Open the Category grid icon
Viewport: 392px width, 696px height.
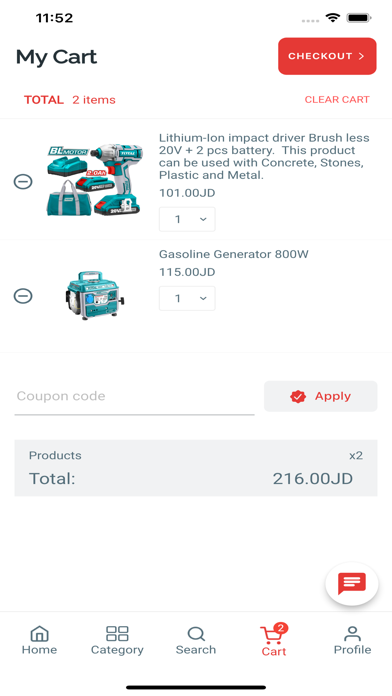click(x=117, y=633)
